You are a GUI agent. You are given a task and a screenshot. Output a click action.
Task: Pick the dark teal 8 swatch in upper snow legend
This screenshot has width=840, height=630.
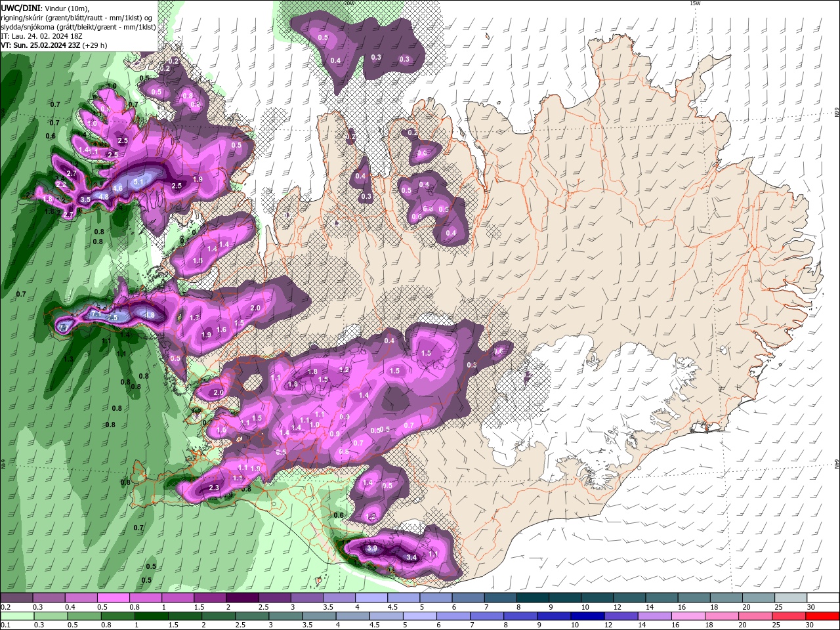(x=533, y=598)
